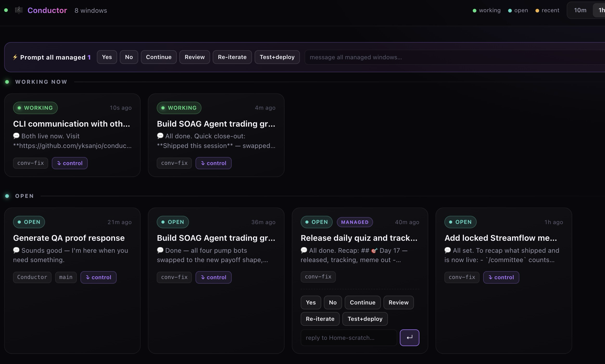Image resolution: width=605 pixels, height=364 pixels.
Task: Select the 10m time range tab
Action: [580, 10]
